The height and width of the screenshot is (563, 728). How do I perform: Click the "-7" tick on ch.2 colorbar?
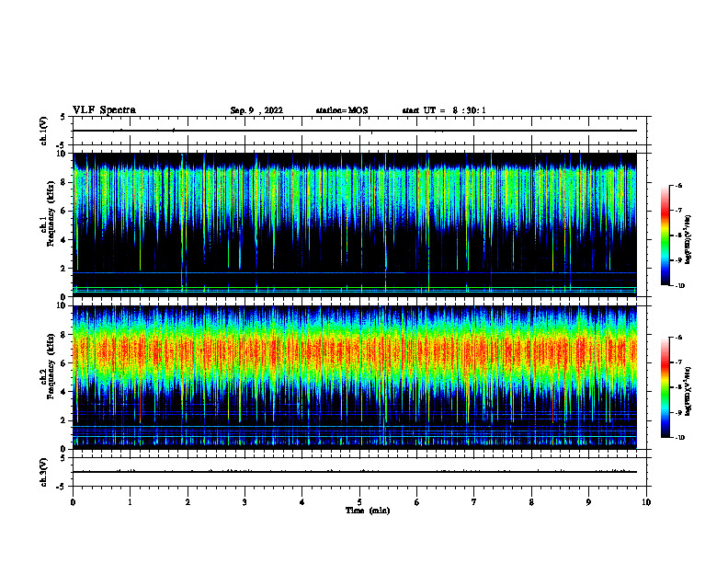tap(679, 362)
